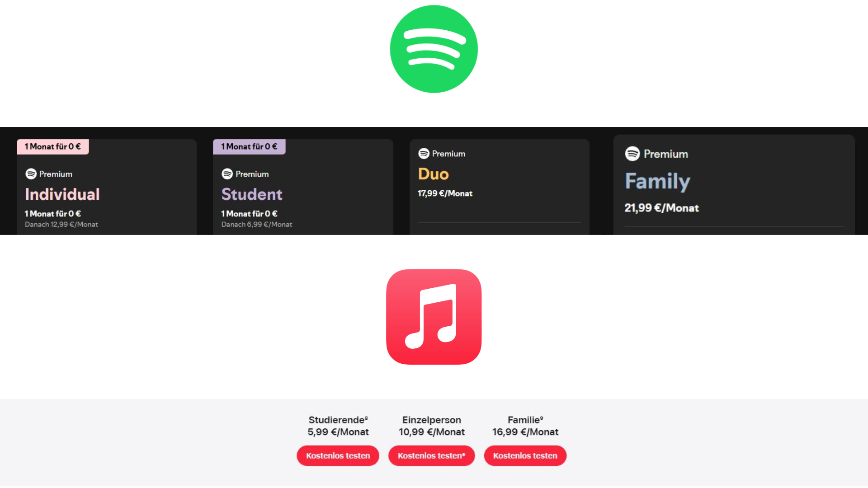Open the Duo plan title
868x488 pixels.
(433, 174)
